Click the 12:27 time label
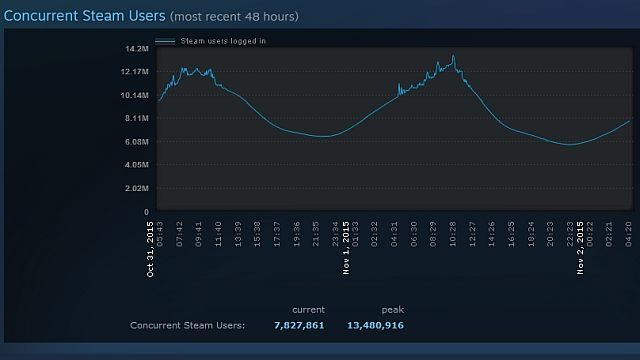 pos(473,234)
